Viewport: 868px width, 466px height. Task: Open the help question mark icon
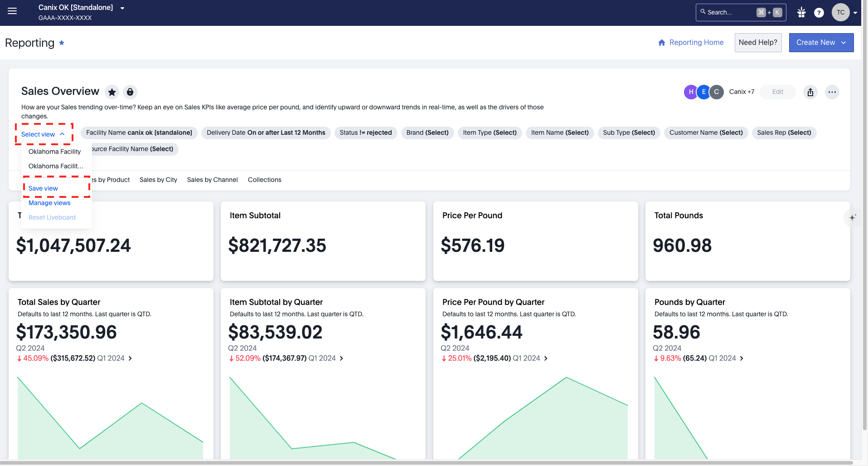click(819, 13)
